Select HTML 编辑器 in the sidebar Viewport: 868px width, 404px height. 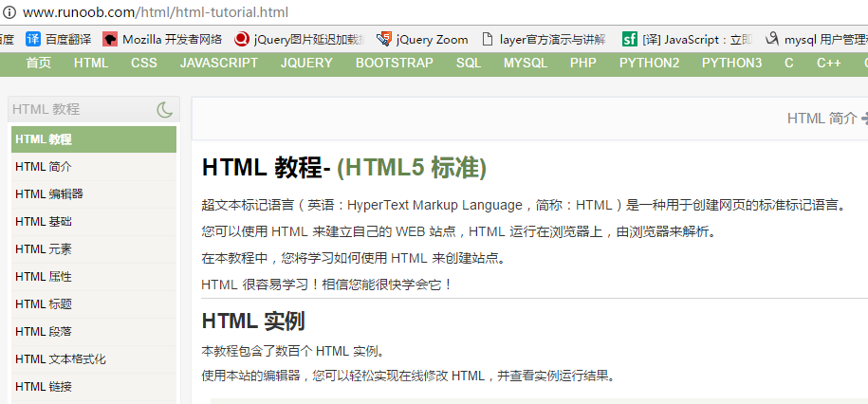pos(49,194)
